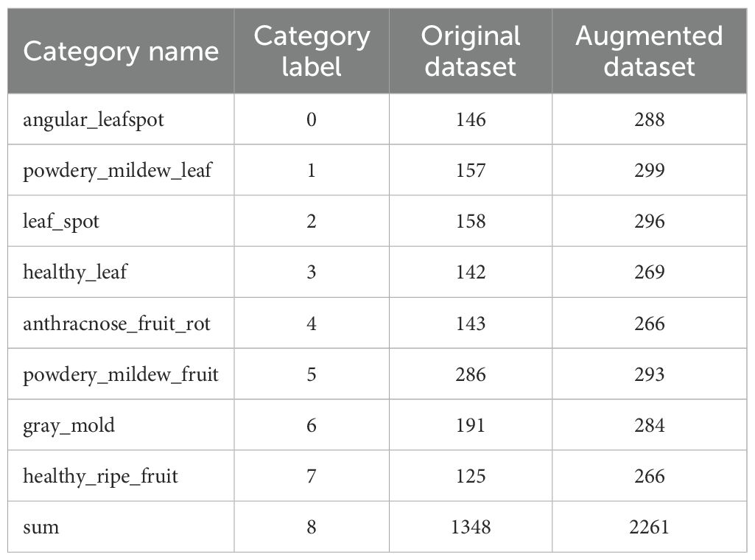Click the augmented total value 2261
Screen dimensions: 755x560
(x=649, y=527)
